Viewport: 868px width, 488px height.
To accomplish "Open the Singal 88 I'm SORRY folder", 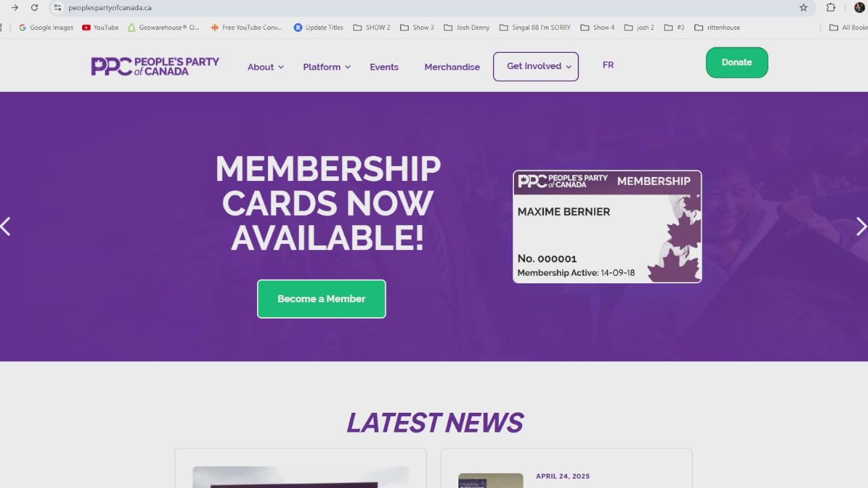I will point(535,28).
